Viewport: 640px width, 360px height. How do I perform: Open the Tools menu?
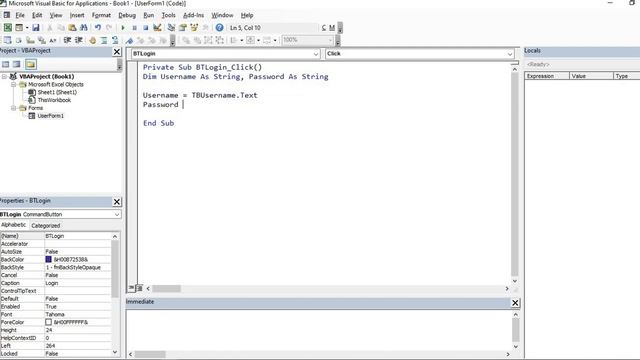pyautogui.click(x=169, y=15)
